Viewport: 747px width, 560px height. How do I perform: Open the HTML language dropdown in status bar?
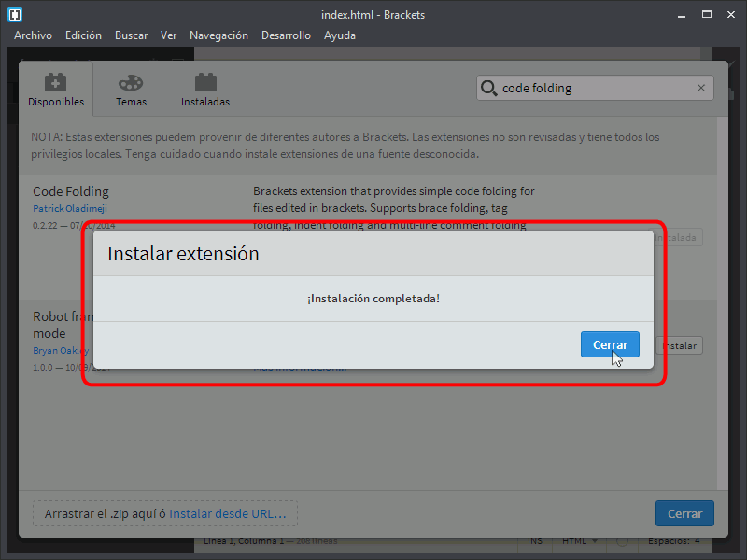click(580, 541)
